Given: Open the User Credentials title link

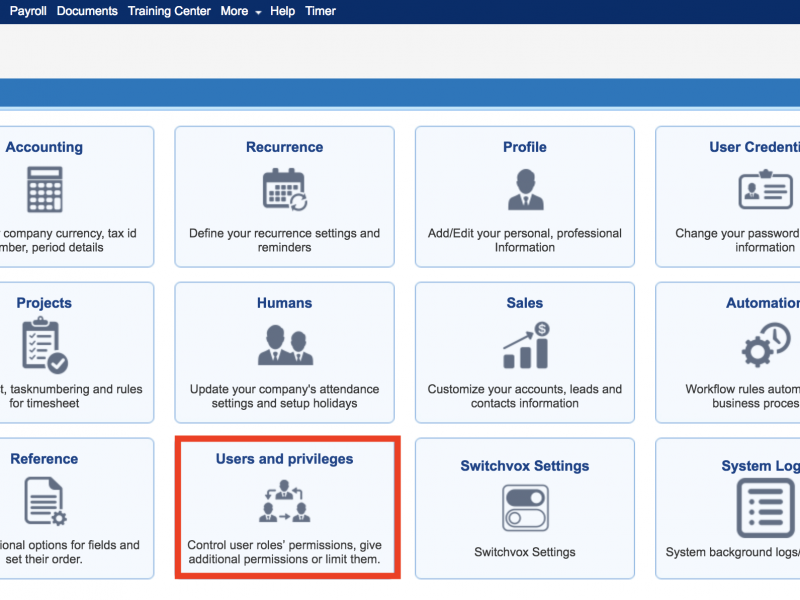Looking at the screenshot, I should pyautogui.click(x=755, y=147).
